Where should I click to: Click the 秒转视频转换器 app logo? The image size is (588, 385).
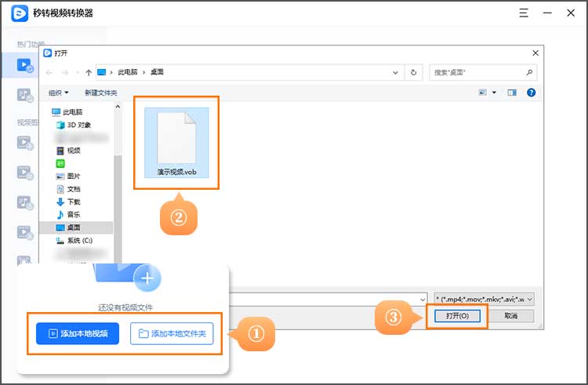20,13
